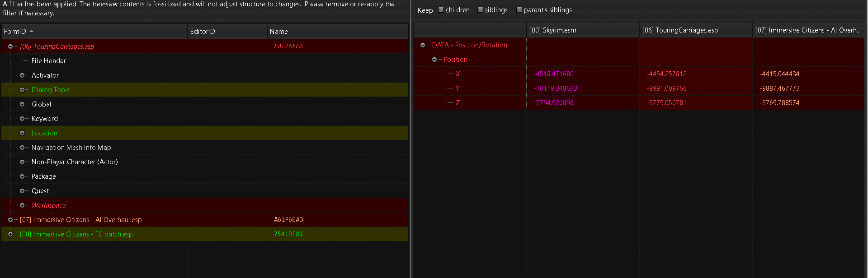Expand the Non-Player Character (Actor) group
Image resolution: width=868 pixels, height=278 pixels.
(x=22, y=162)
